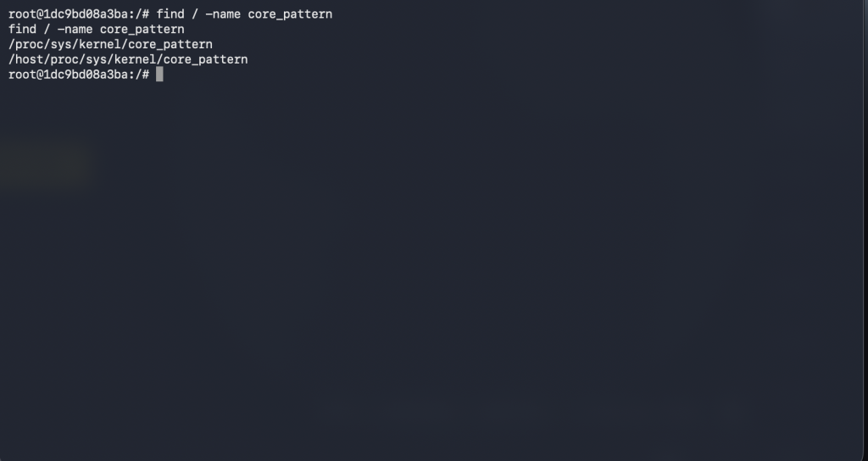Click -name on the echoed second line
The width and height of the screenshot is (868, 461).
75,30
